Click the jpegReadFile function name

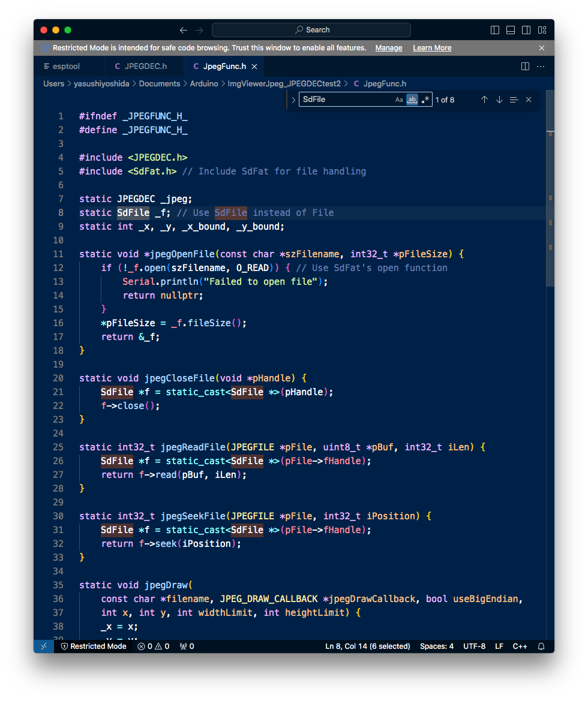coord(193,447)
